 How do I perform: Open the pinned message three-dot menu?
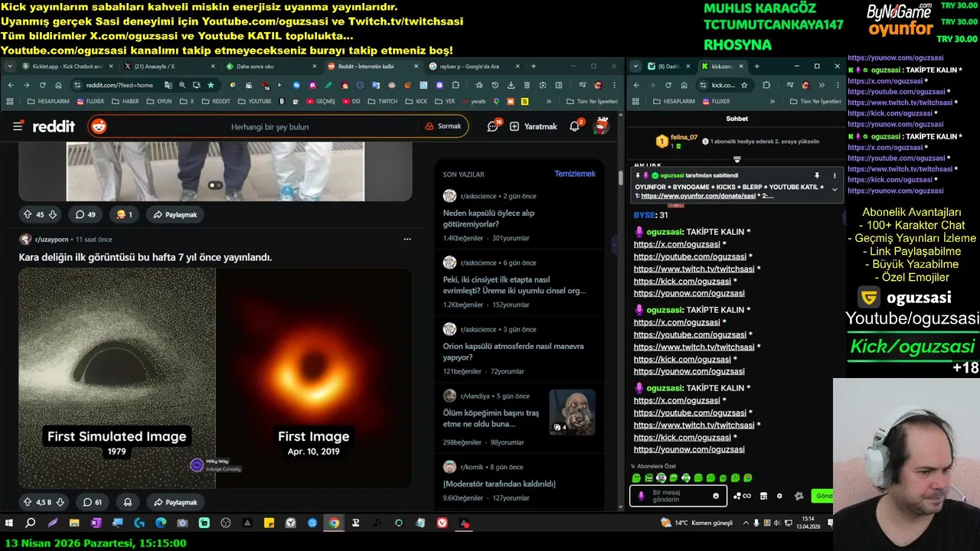pos(835,175)
